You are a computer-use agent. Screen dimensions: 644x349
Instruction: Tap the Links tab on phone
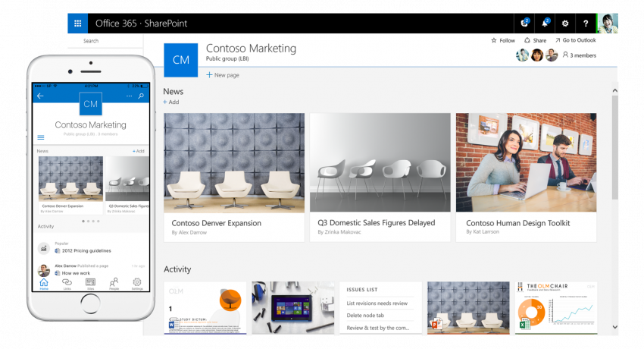(67, 284)
